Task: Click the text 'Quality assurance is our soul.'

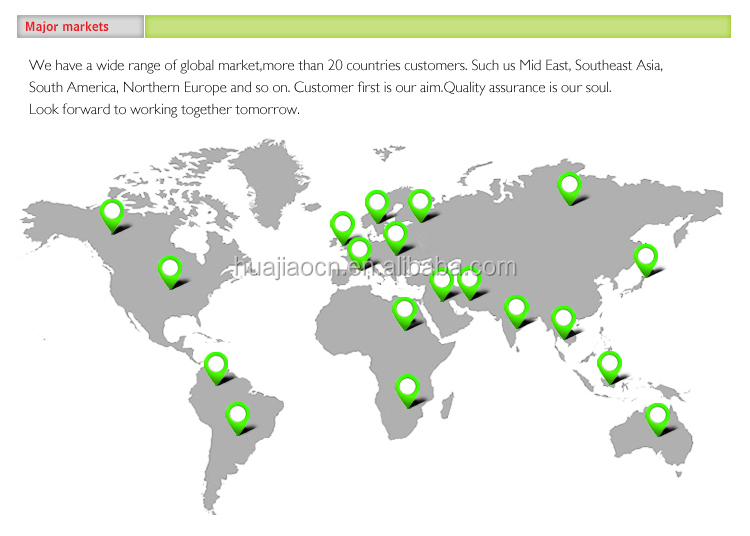Action: click(x=528, y=87)
